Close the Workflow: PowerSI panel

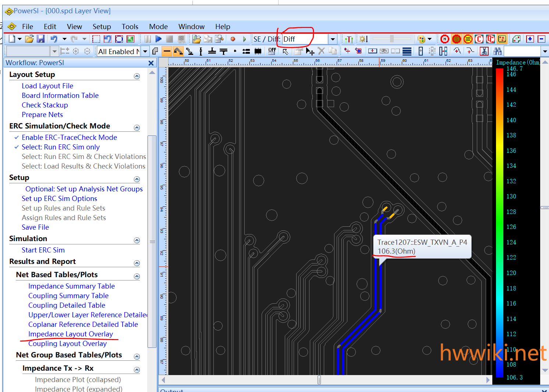pos(151,63)
